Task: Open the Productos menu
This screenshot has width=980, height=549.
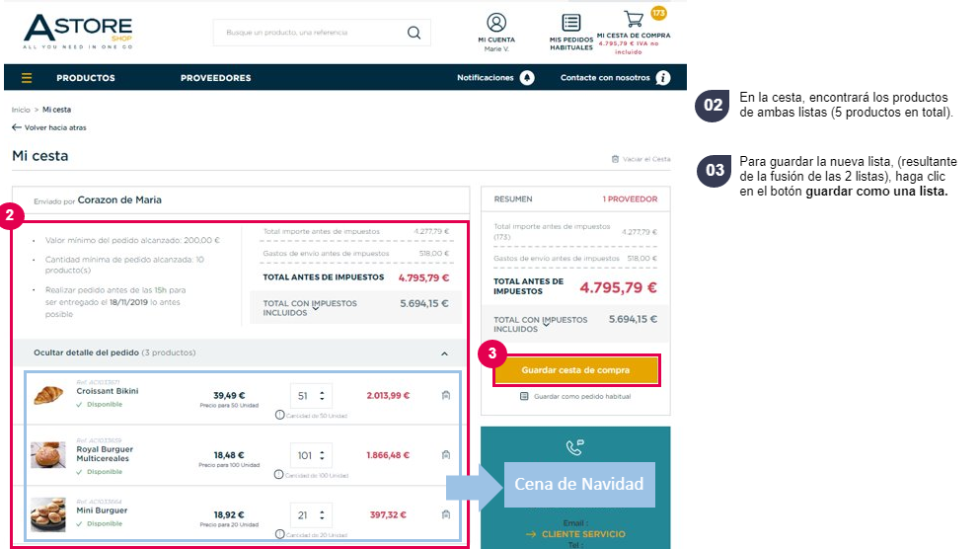Action: (86, 78)
